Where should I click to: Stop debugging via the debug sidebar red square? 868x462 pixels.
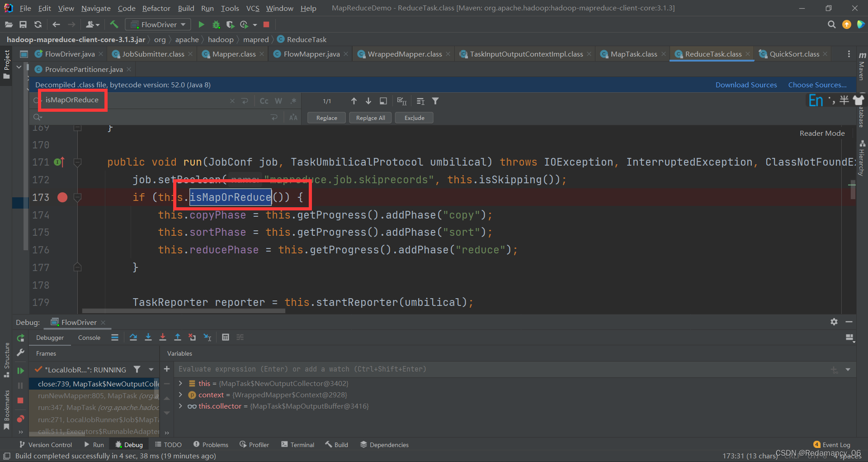[20, 400]
